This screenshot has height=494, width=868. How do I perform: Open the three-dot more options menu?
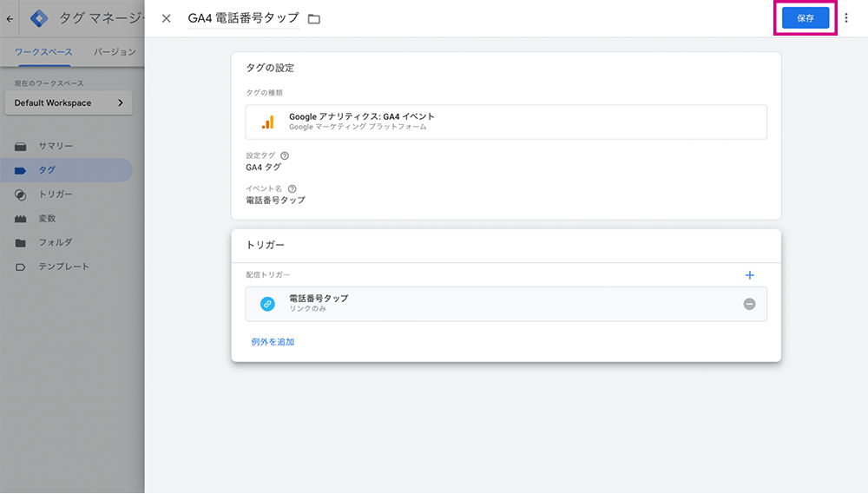point(846,18)
